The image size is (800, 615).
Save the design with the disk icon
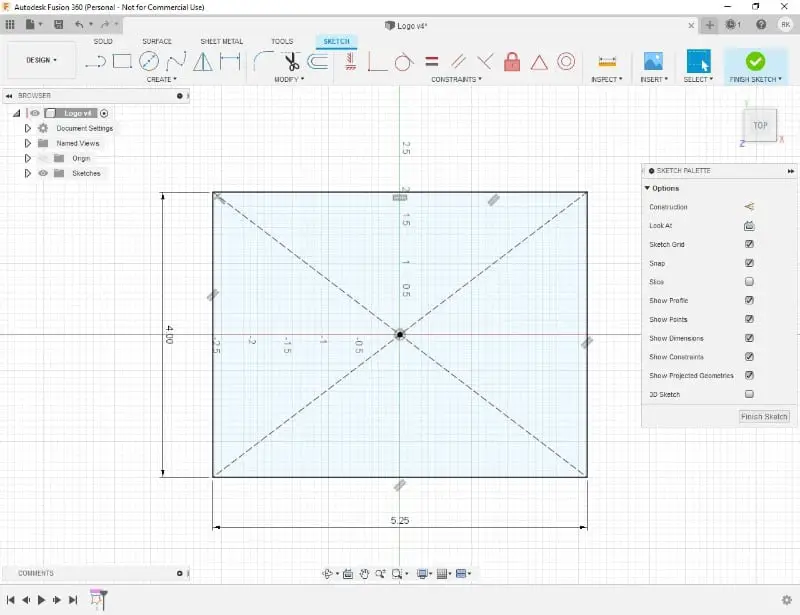click(x=59, y=24)
